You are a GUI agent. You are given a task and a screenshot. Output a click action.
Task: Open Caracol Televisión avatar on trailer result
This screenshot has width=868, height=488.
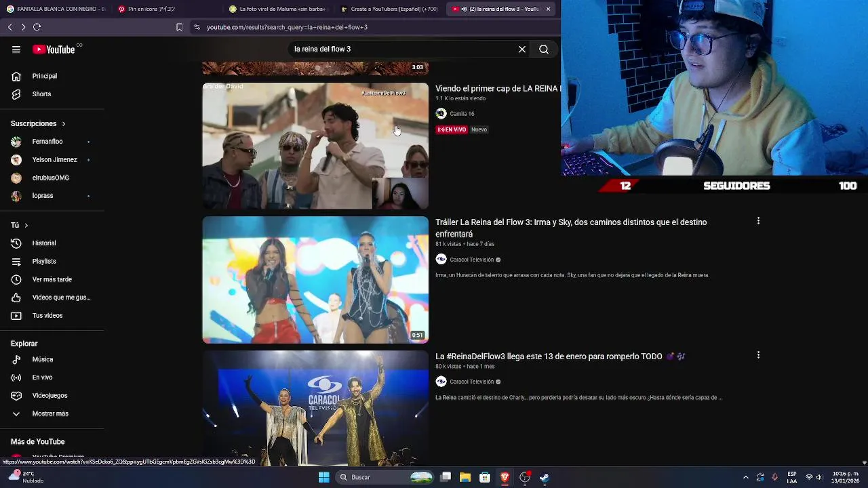click(441, 260)
